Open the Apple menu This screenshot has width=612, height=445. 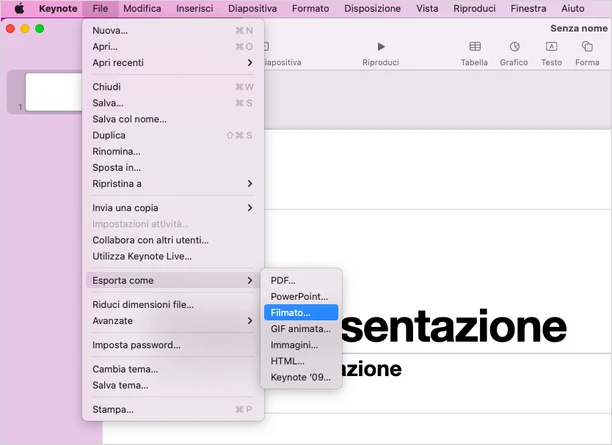click(x=19, y=8)
